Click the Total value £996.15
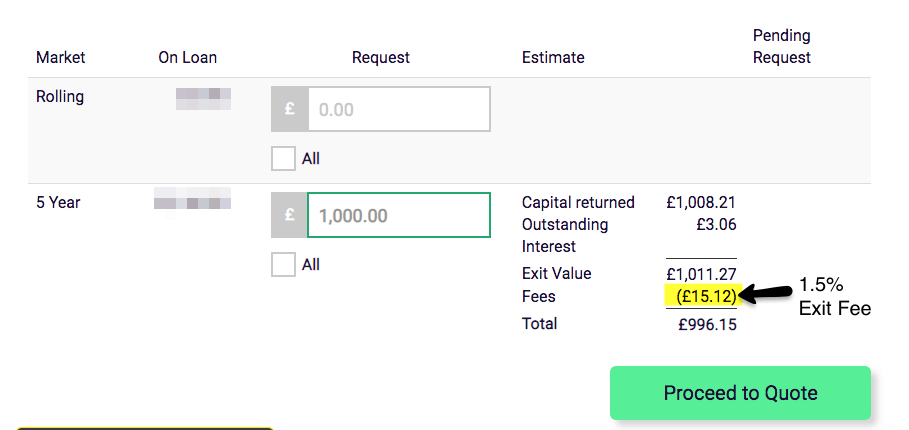 pyautogui.click(x=706, y=324)
